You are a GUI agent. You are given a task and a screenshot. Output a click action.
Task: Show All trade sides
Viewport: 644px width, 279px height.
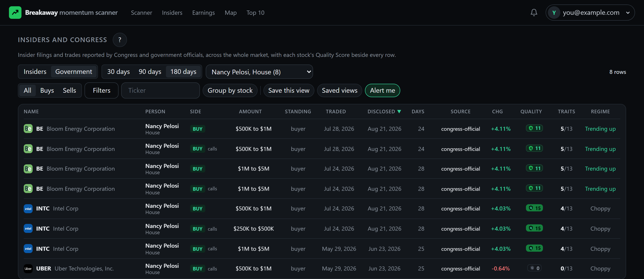pos(27,90)
